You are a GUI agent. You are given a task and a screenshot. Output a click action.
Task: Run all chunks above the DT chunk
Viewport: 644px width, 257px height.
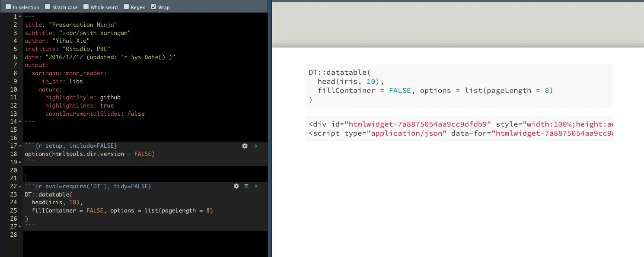click(246, 186)
